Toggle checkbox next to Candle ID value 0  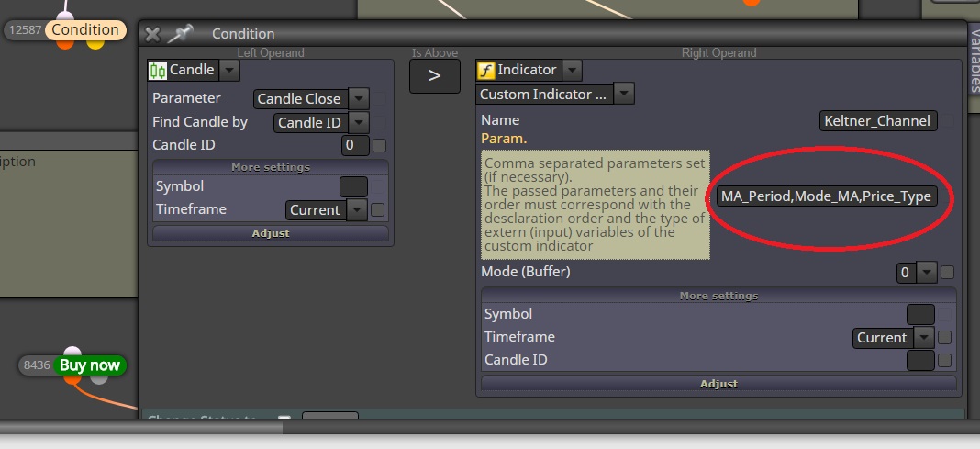(x=379, y=146)
